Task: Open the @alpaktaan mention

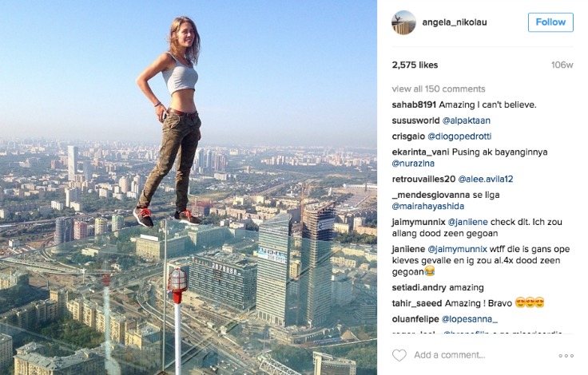Action: pos(466,120)
